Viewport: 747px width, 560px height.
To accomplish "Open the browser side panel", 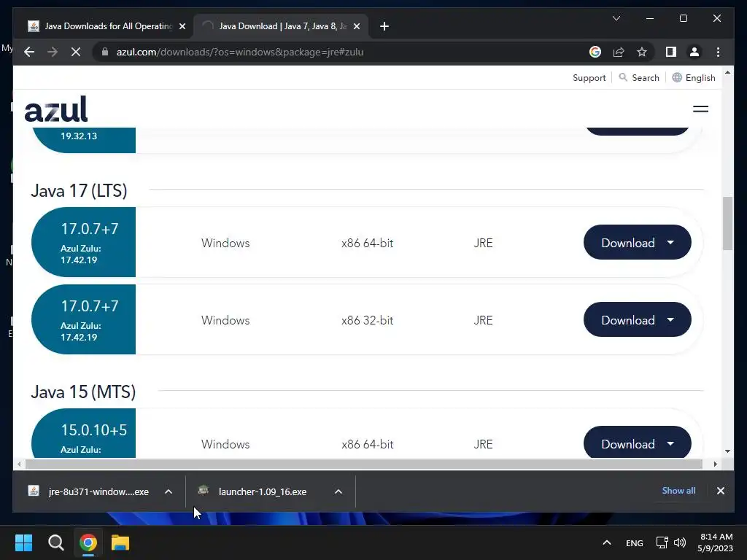I will 671,52.
